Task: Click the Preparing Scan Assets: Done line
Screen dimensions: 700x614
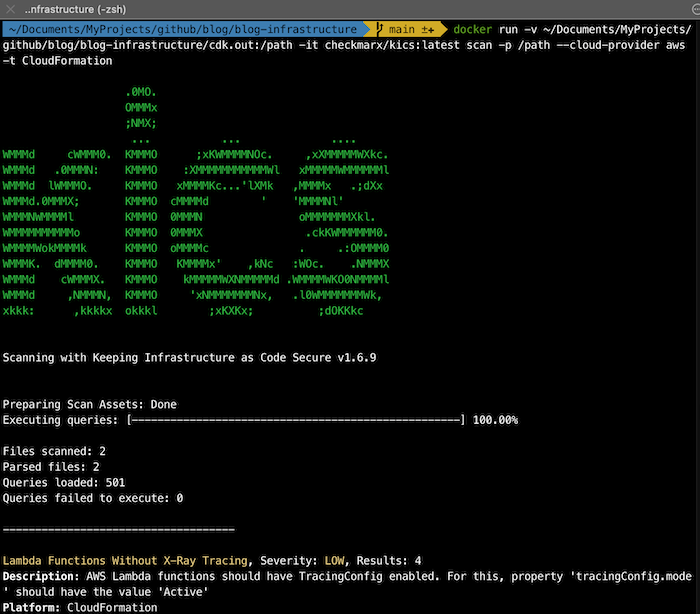Action: tap(90, 405)
